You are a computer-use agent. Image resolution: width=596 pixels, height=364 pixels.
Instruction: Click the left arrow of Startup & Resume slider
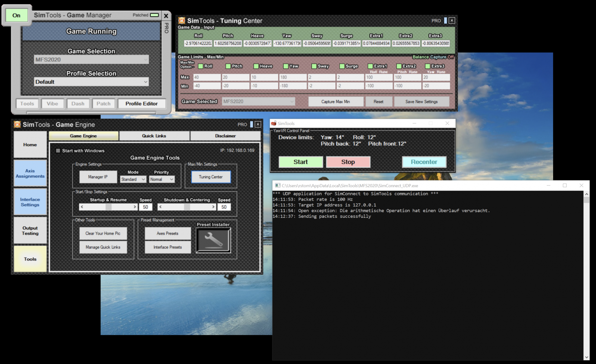[x=82, y=207]
